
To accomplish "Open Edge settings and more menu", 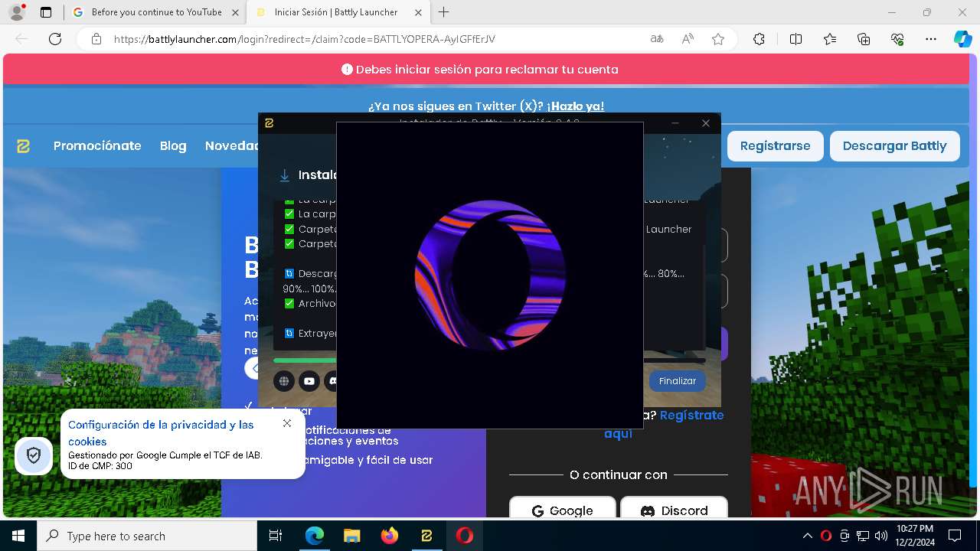I will tap(931, 39).
